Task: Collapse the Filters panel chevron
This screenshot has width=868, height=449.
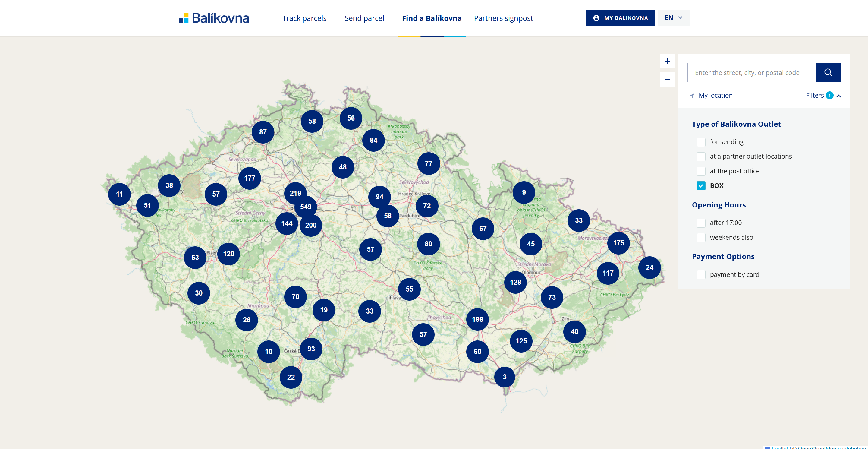Action: point(839,96)
